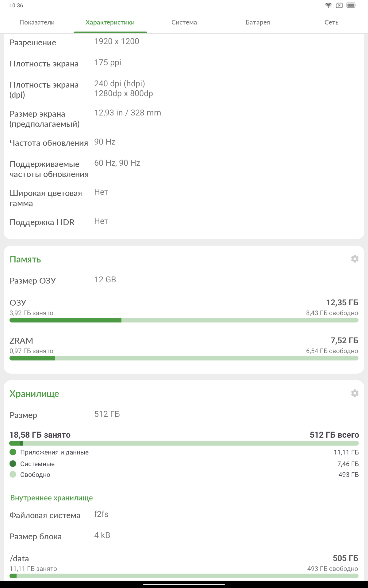Open the Батарея tab
Image resolution: width=368 pixels, height=588 pixels.
pos(258,22)
